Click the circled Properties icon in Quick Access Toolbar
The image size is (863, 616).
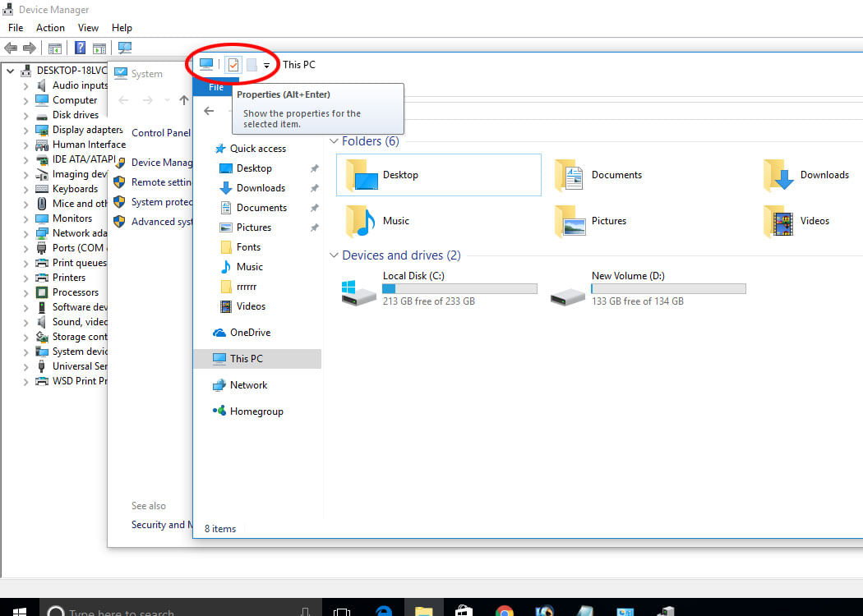point(231,64)
